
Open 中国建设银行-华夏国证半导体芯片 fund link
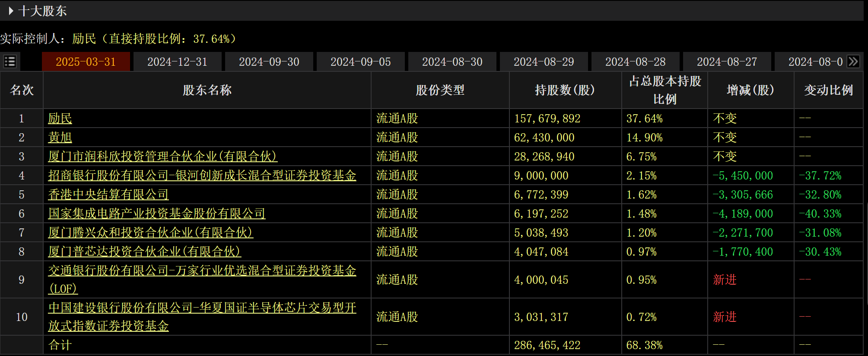point(202,317)
